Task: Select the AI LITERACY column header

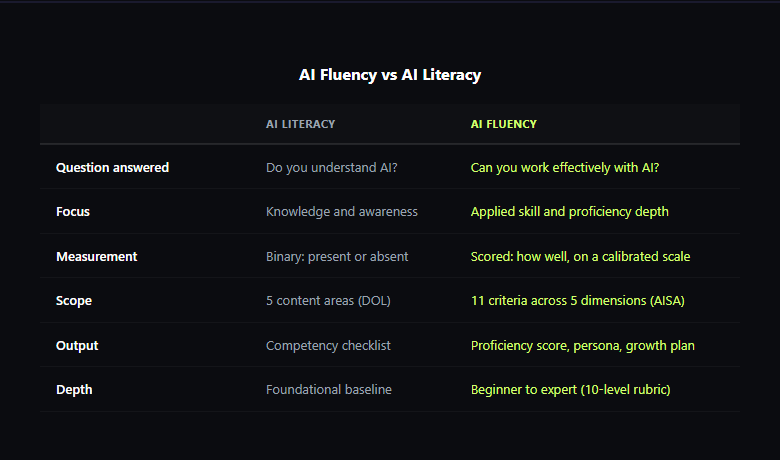Action: (300, 124)
